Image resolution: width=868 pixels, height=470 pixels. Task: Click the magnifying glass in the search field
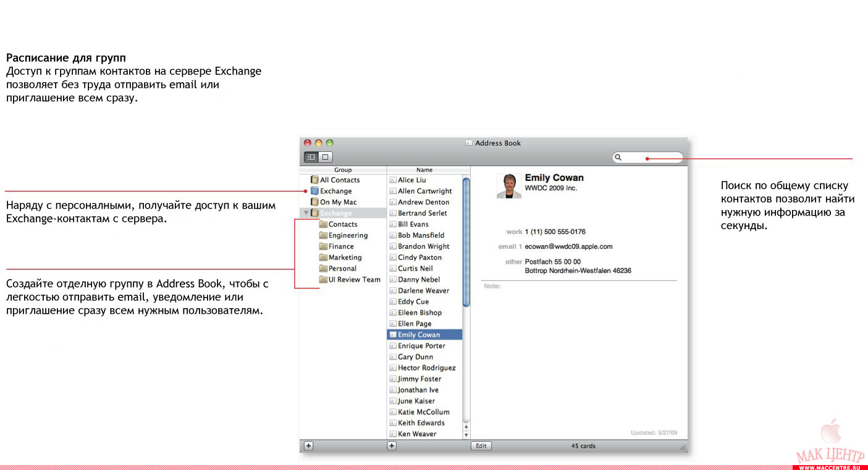(x=618, y=157)
